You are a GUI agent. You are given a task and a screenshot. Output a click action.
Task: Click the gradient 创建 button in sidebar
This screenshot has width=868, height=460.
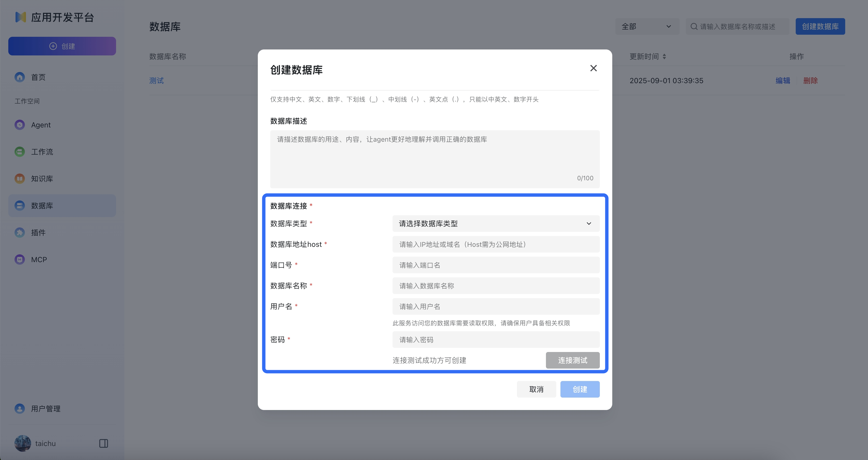click(x=62, y=46)
